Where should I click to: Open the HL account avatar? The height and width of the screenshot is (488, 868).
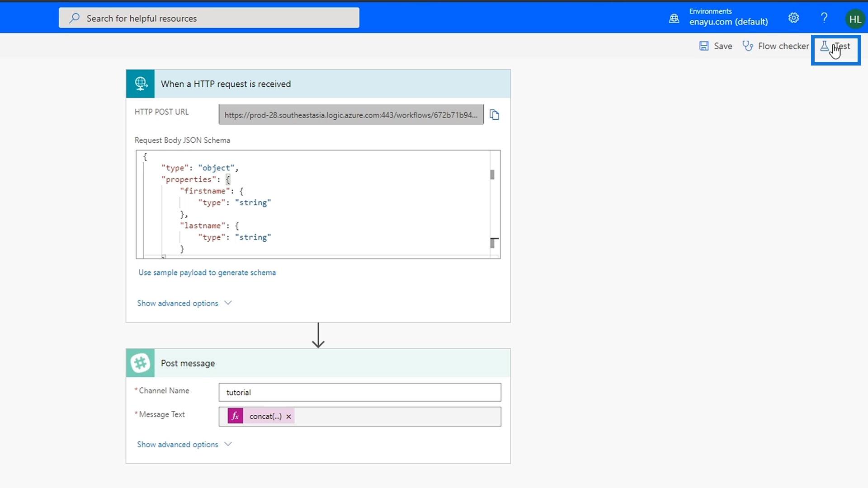click(x=854, y=19)
